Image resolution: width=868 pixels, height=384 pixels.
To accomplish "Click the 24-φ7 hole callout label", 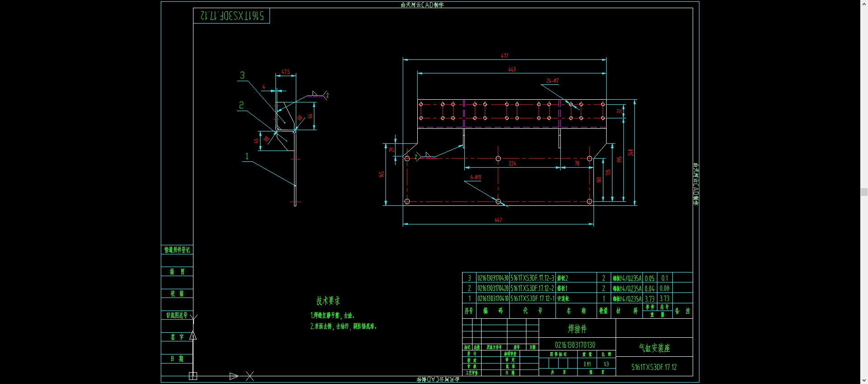I will 552,81.
